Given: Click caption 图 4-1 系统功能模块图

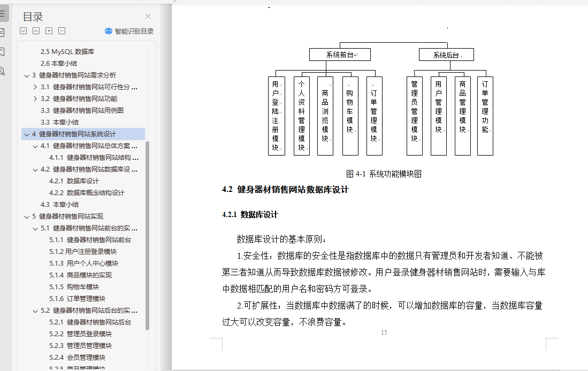Looking at the screenshot, I should coord(384,174).
